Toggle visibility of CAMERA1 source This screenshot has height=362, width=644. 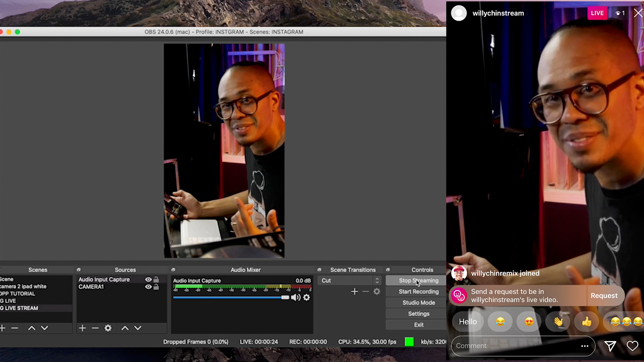148,287
